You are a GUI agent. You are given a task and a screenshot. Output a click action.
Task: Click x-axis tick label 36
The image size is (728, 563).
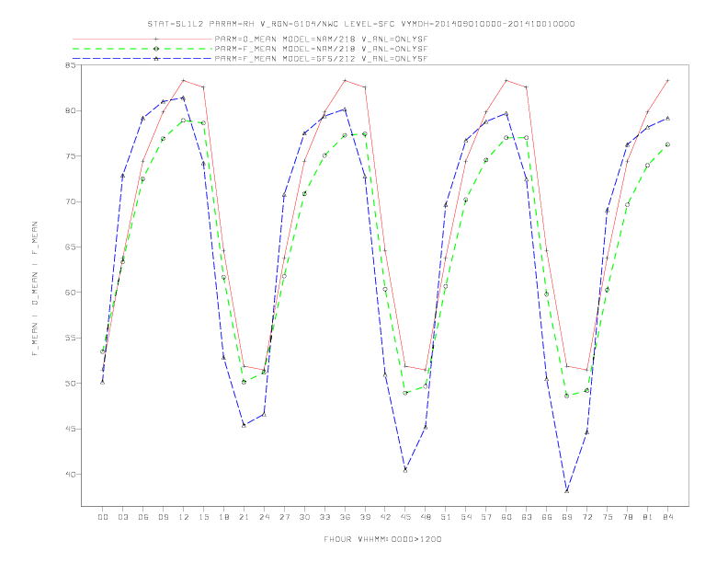[345, 517]
